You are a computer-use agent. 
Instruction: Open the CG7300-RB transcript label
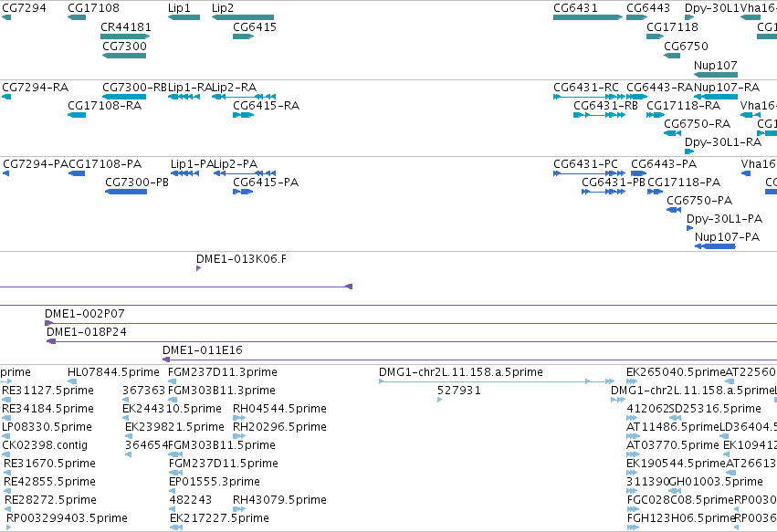tap(135, 88)
